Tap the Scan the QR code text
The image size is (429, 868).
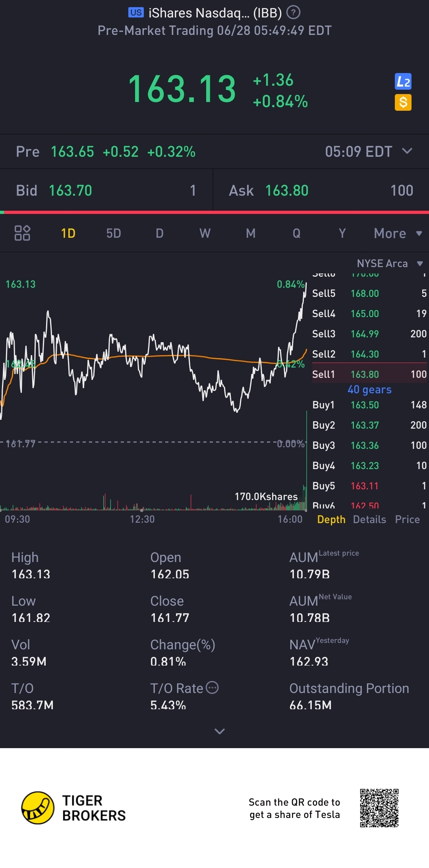coord(294,808)
